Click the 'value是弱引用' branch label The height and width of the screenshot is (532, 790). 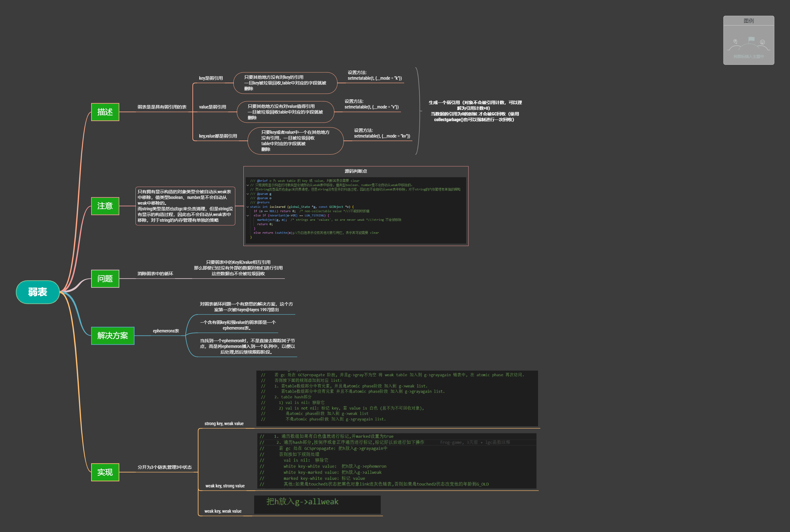pyautogui.click(x=212, y=107)
